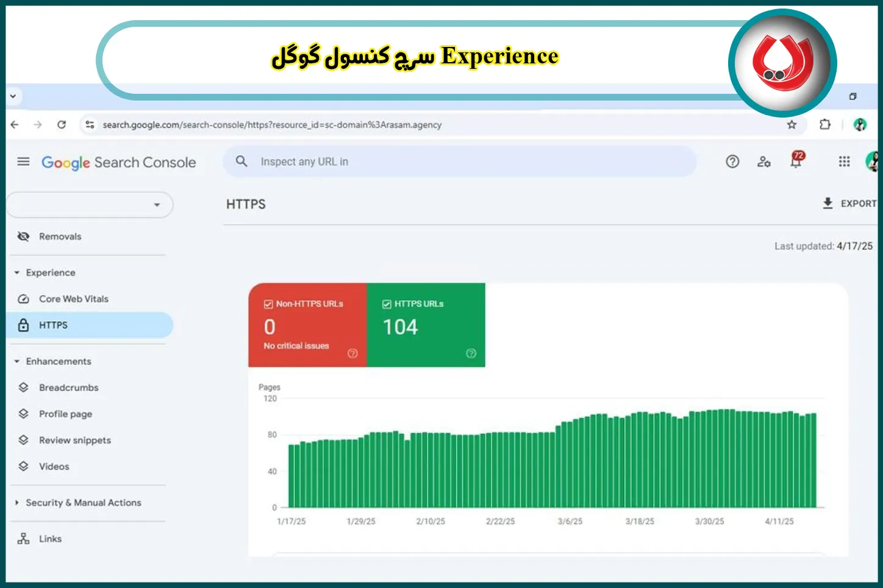The width and height of the screenshot is (883, 588).
Task: Click the Removals crossed-eye icon
Action: 24,236
